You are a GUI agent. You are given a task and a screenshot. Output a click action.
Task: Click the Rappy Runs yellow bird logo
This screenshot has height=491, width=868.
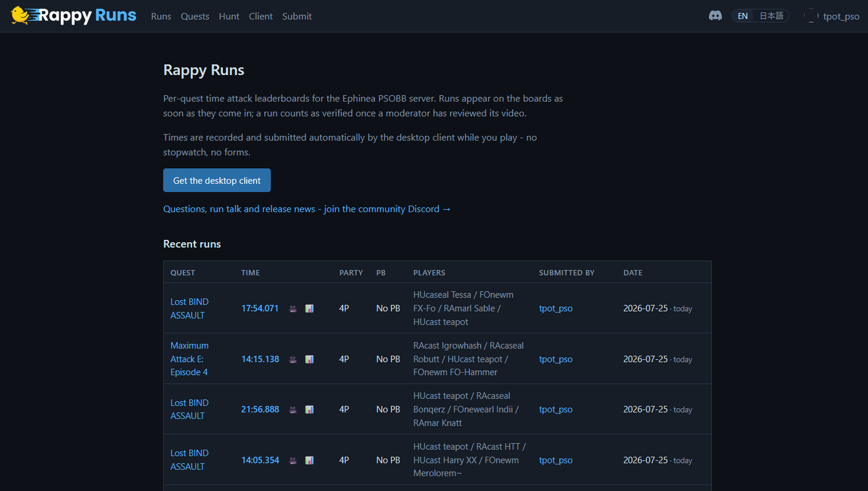[20, 15]
